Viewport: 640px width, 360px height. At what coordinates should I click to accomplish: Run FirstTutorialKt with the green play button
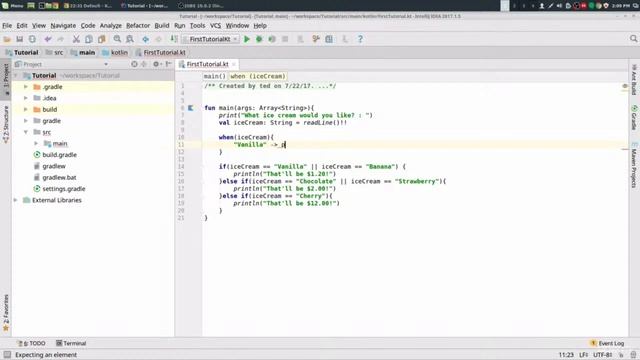tap(247, 39)
